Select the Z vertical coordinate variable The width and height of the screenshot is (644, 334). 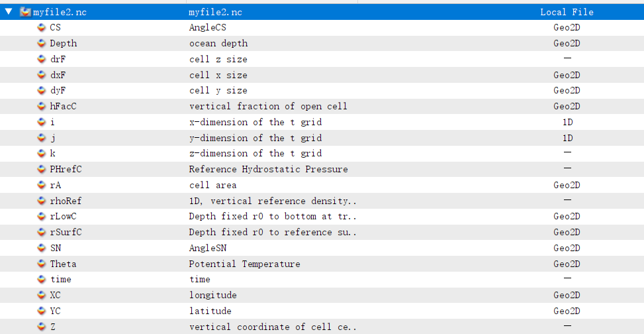click(x=53, y=327)
